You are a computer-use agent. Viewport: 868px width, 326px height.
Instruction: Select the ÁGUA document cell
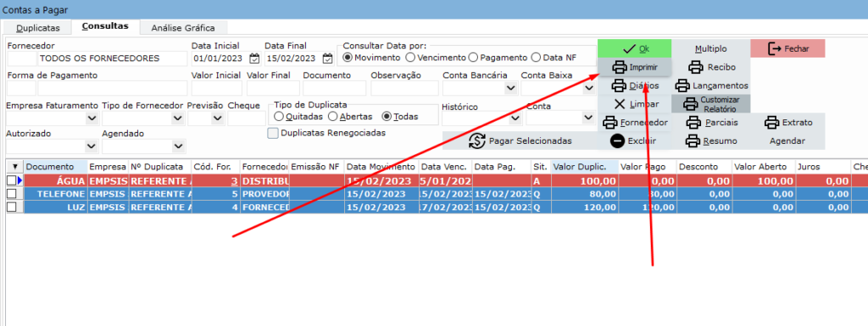[55, 180]
